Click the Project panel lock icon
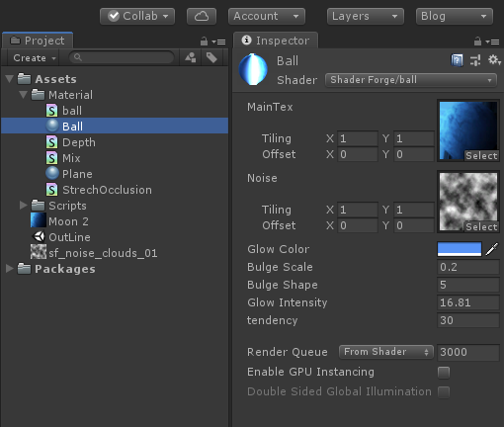 point(204,42)
